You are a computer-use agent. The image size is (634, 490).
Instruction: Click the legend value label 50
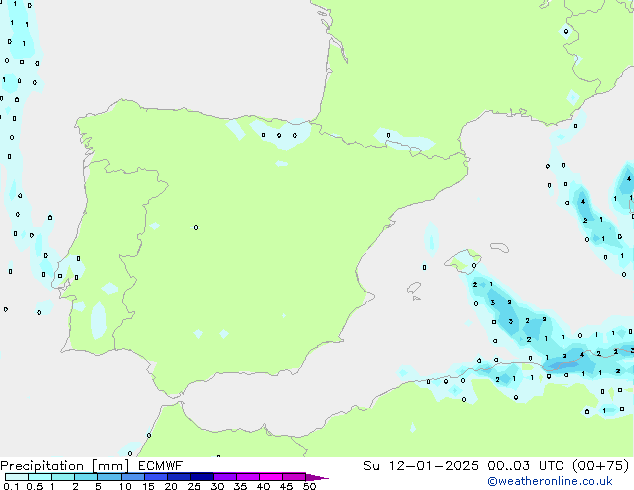(309, 486)
